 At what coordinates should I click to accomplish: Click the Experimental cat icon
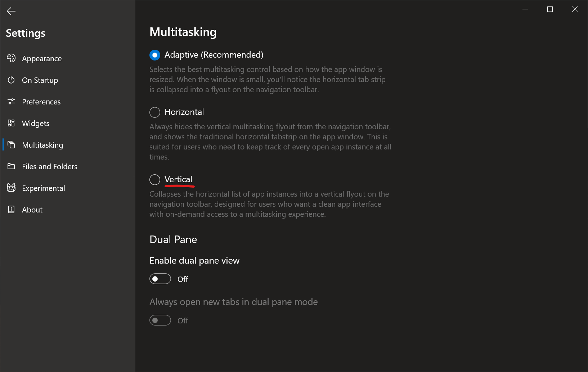(x=11, y=188)
